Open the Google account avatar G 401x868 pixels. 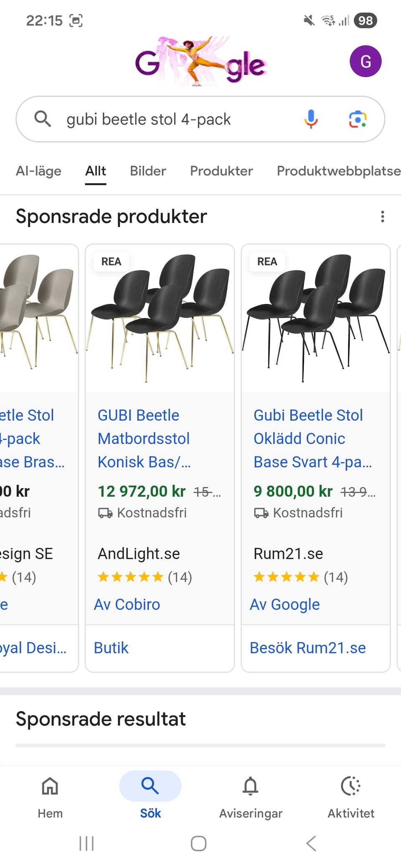coord(365,61)
